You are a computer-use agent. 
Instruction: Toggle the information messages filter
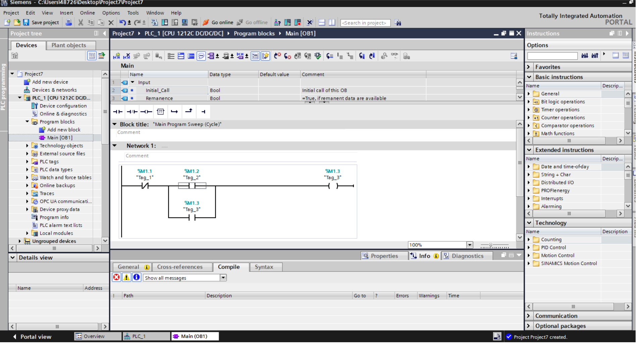137,277
